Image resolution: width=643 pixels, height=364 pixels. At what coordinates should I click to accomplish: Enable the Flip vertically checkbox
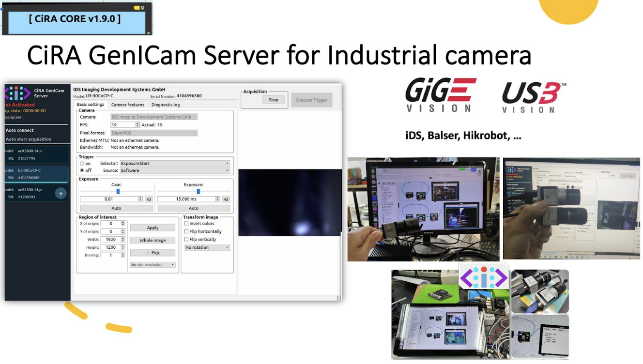click(186, 239)
